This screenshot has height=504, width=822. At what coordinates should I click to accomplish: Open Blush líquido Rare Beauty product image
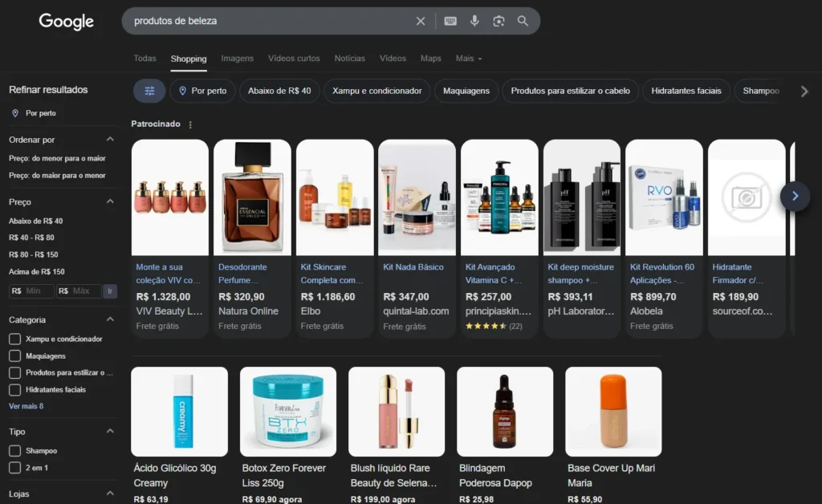397,412
